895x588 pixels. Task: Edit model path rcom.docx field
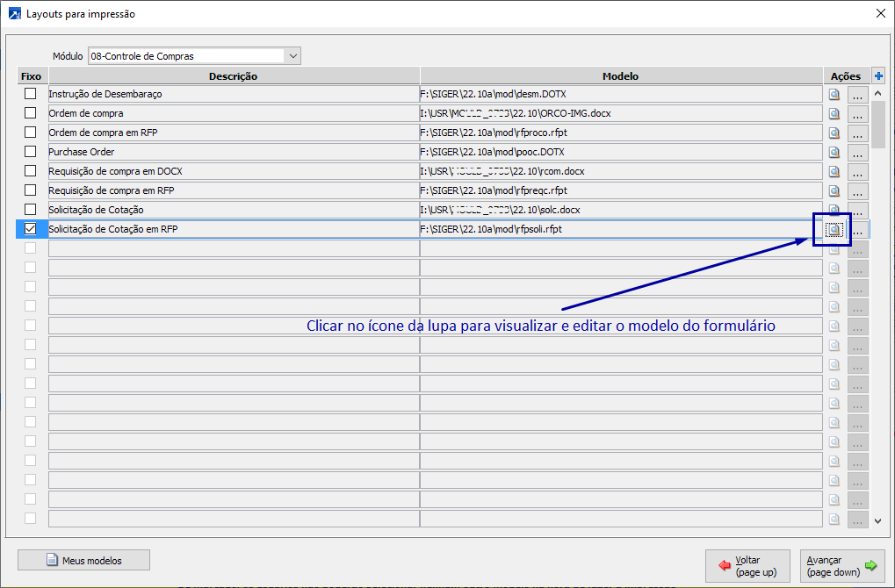point(621,171)
